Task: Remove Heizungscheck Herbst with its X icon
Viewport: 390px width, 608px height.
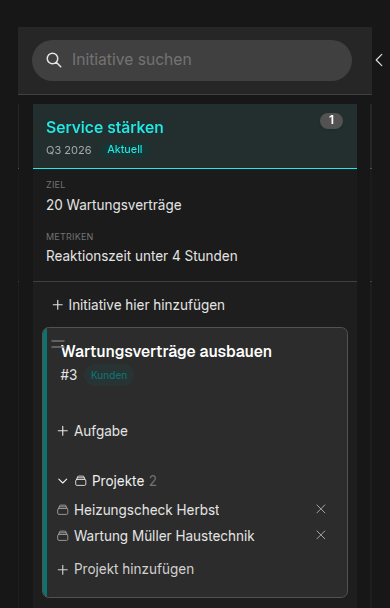Action: point(321,509)
